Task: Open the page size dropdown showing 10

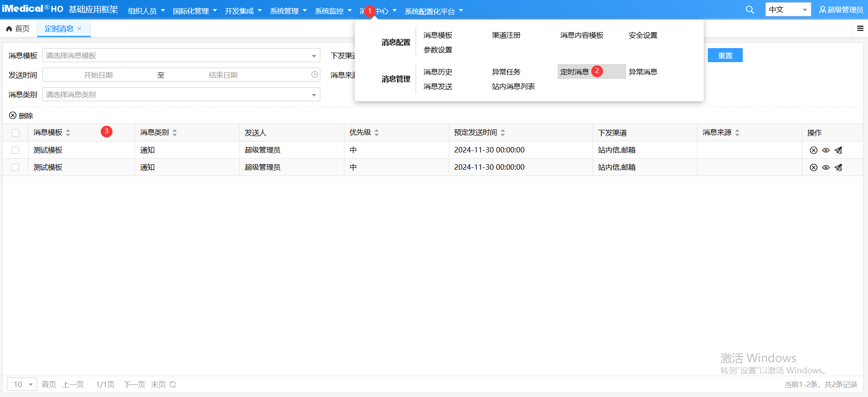Action: click(x=22, y=384)
